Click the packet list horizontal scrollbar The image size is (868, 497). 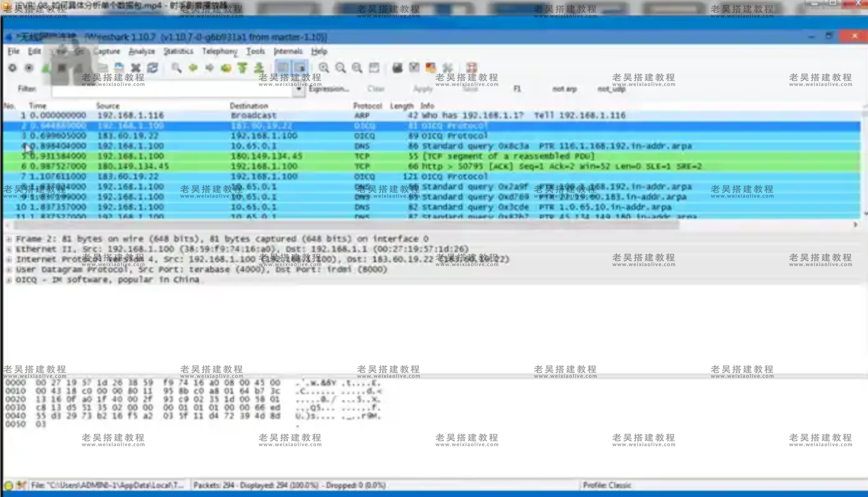(x=345, y=225)
